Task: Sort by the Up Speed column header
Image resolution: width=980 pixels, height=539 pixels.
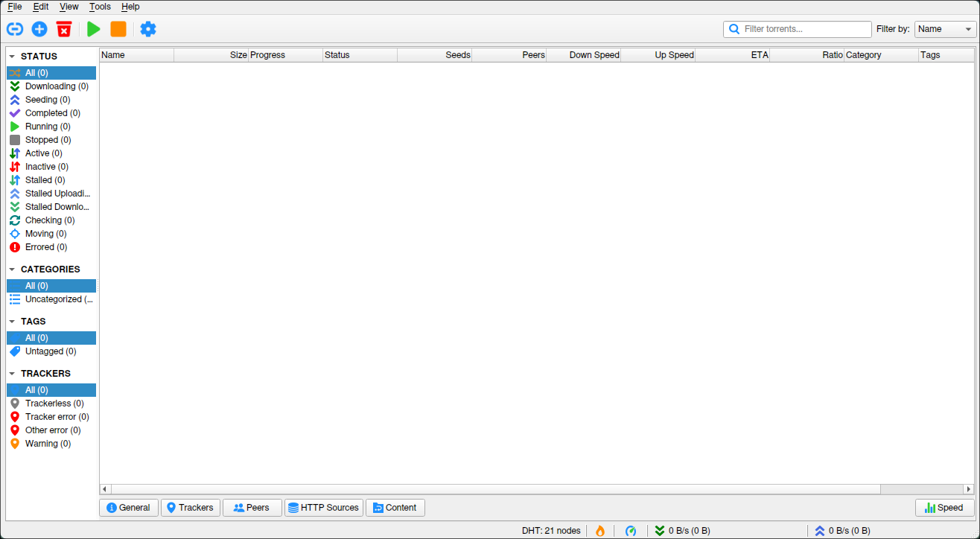Action: pyautogui.click(x=658, y=55)
